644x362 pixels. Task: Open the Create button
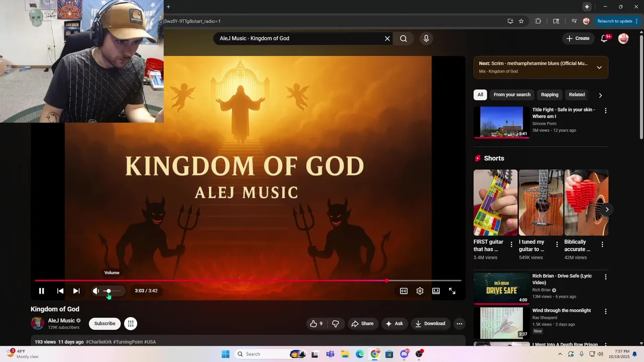point(578,39)
